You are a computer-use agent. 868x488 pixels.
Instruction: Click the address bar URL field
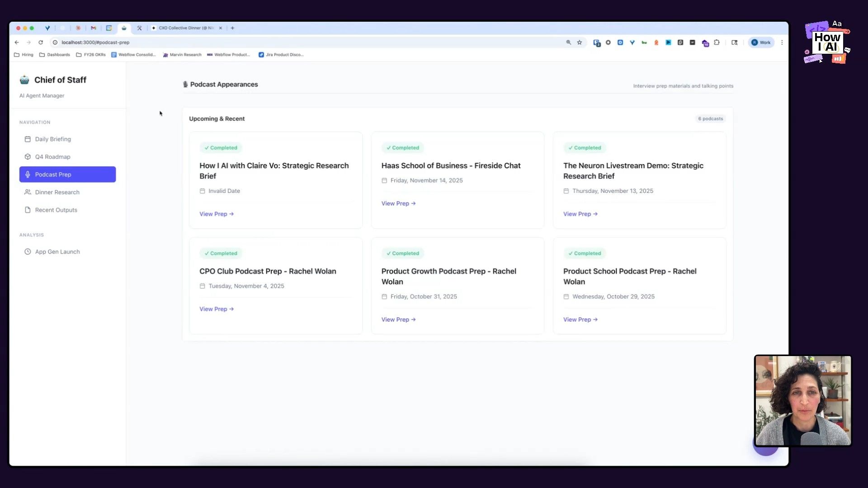tap(307, 42)
